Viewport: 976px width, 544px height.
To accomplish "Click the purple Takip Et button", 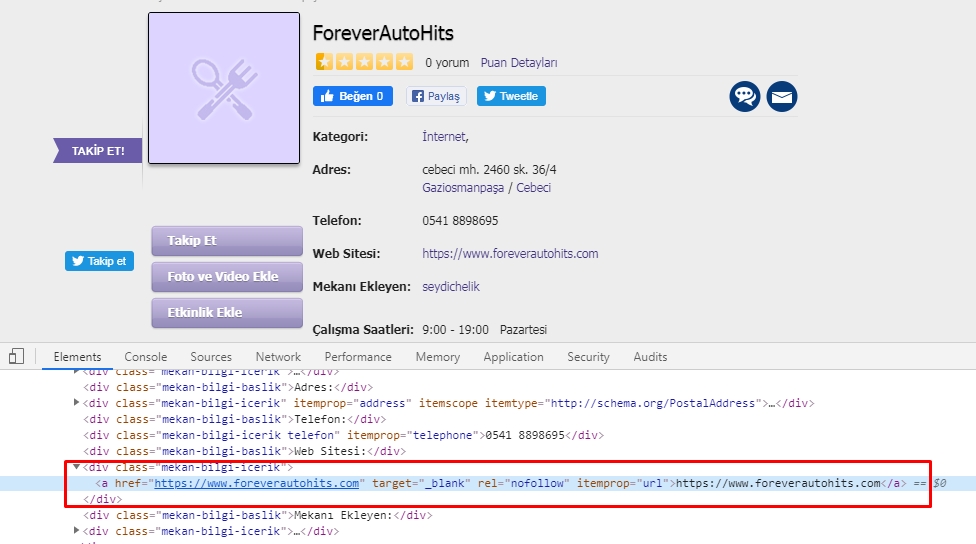I will [227, 240].
